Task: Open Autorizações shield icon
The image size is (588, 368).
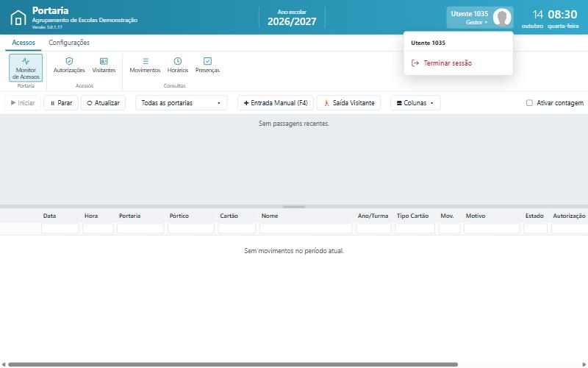Action: 69,61
